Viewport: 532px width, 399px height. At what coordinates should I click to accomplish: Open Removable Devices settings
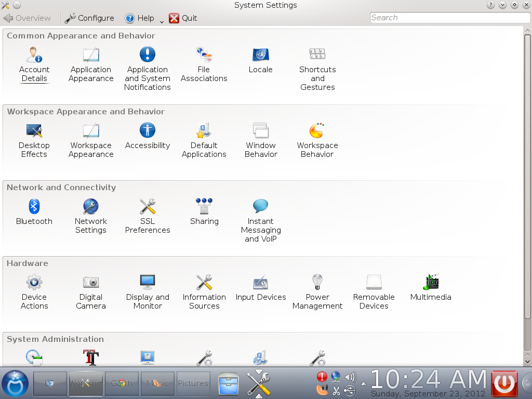click(374, 292)
